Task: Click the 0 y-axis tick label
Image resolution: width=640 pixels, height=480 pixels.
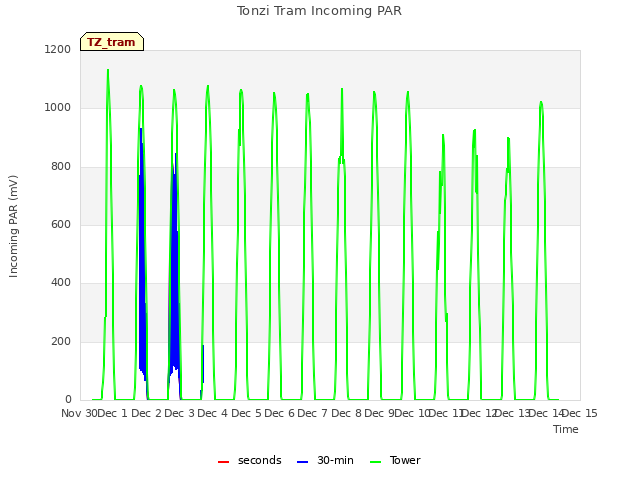Action: pos(68,399)
